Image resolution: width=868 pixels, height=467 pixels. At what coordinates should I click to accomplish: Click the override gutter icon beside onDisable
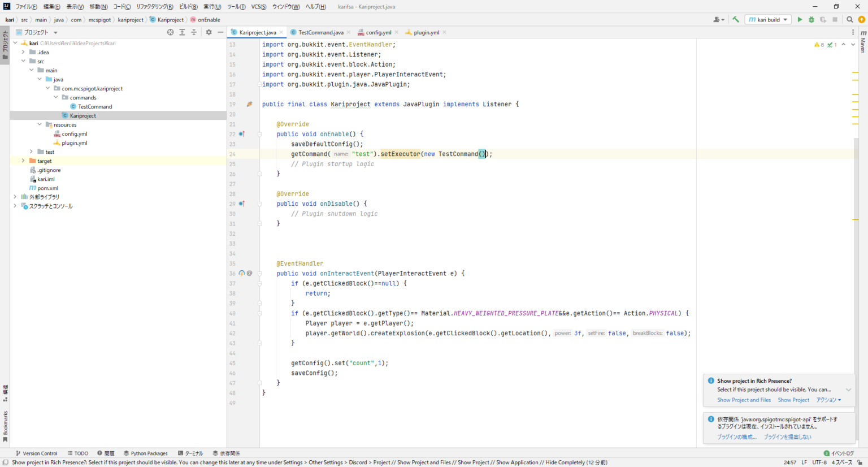[x=242, y=204]
